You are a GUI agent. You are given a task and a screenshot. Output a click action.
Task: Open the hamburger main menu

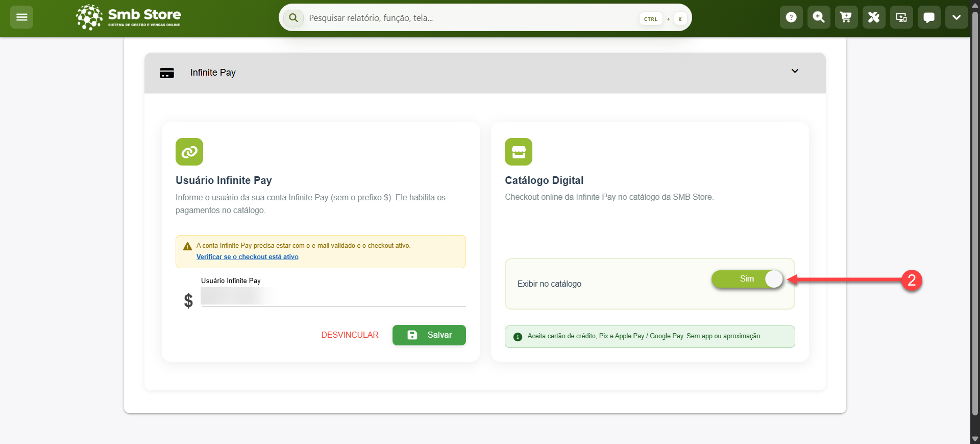(x=21, y=17)
